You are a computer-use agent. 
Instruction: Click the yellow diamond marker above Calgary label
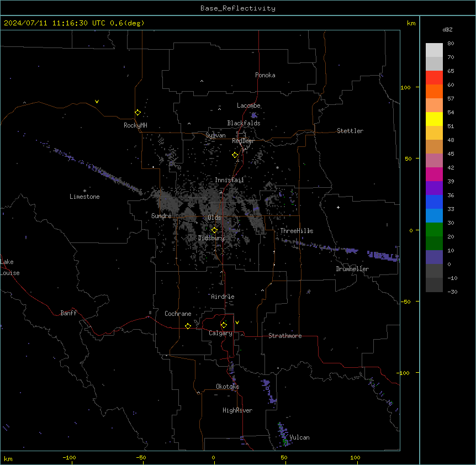[224, 325]
